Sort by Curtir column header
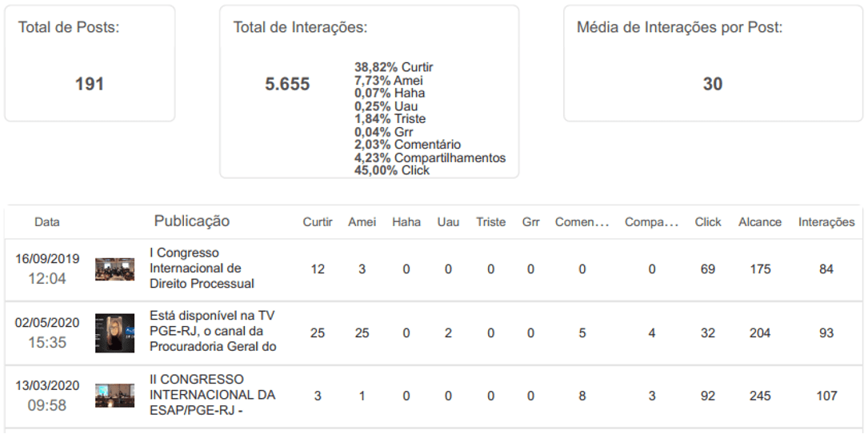 318,222
